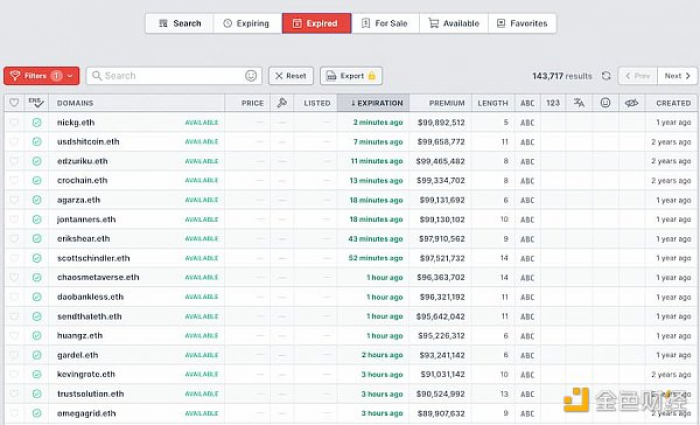This screenshot has width=700, height=425.
Task: Sort by CREATED column
Action: (x=673, y=103)
